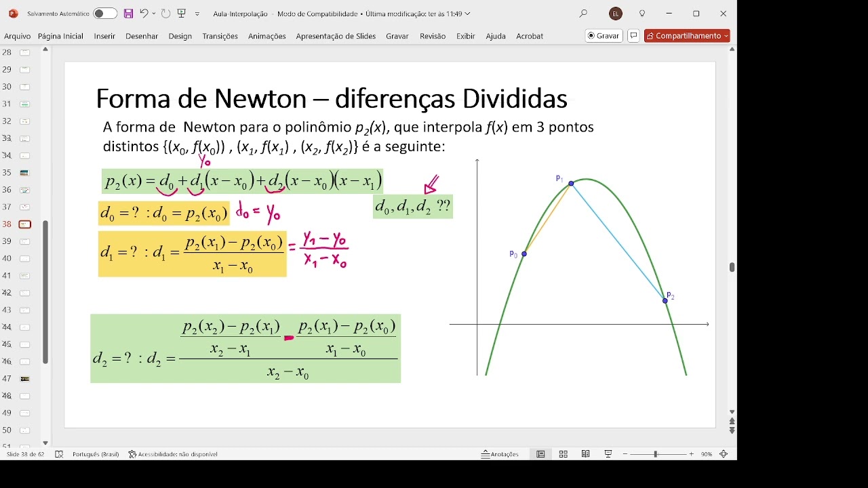Start slideshow from beginning icon
The image size is (868, 488).
[x=182, y=14]
